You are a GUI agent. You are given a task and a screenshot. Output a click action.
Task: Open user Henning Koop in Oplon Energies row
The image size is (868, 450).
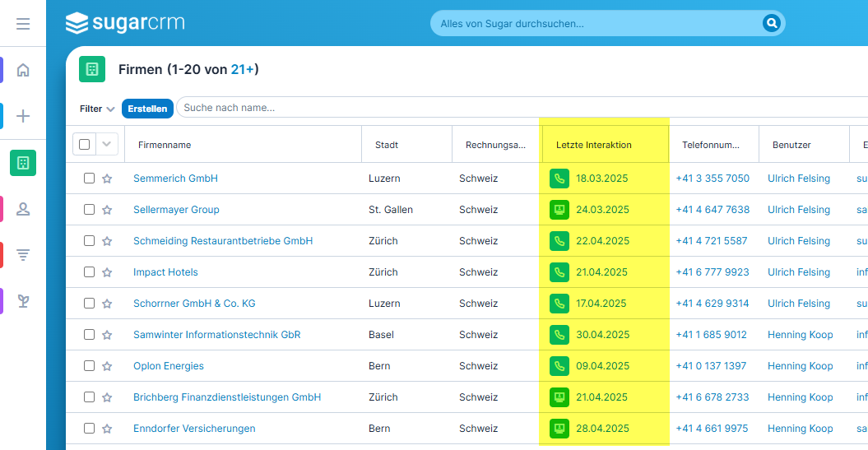pos(800,366)
